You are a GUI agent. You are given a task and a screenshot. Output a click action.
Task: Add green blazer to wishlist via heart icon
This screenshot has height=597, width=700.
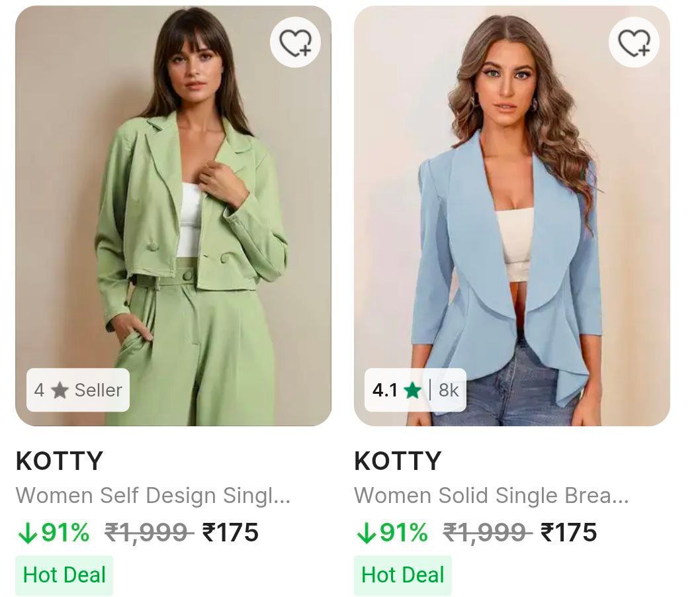coord(295,42)
